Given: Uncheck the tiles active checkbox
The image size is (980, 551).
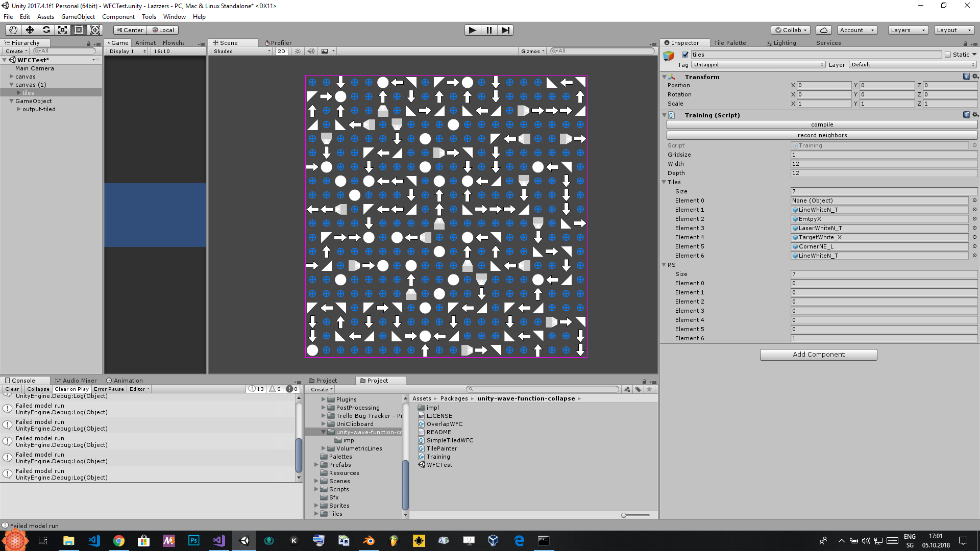Looking at the screenshot, I should 685,55.
